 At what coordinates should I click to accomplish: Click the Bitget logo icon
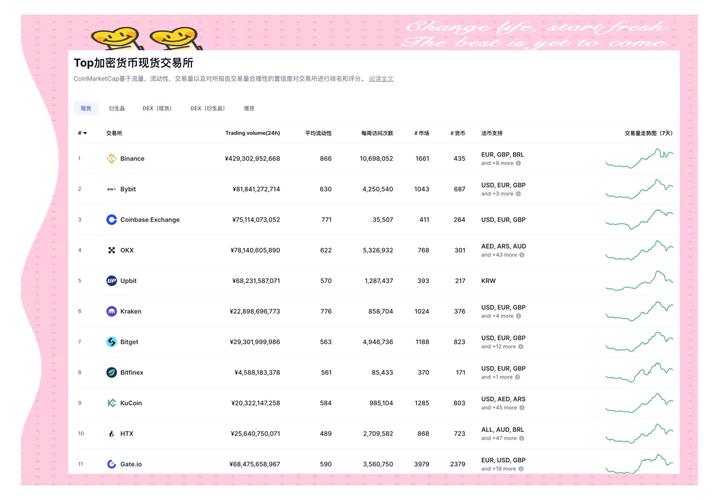coord(111,342)
